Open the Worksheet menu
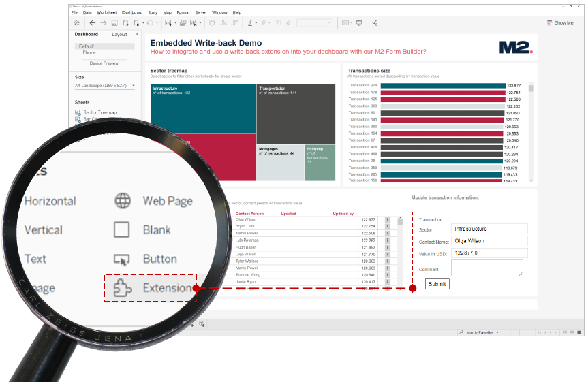This screenshot has height=382, width=588. 106,12
